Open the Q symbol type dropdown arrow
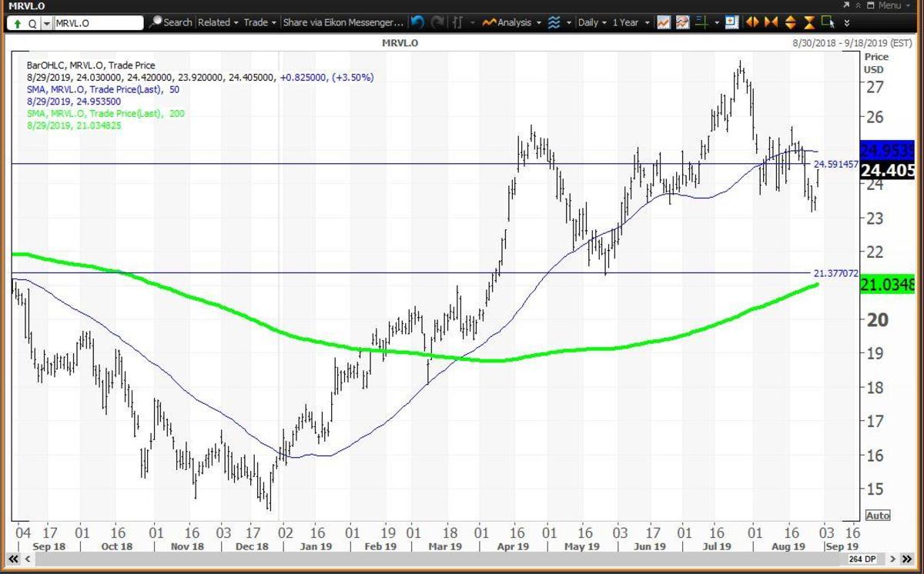 coord(47,23)
